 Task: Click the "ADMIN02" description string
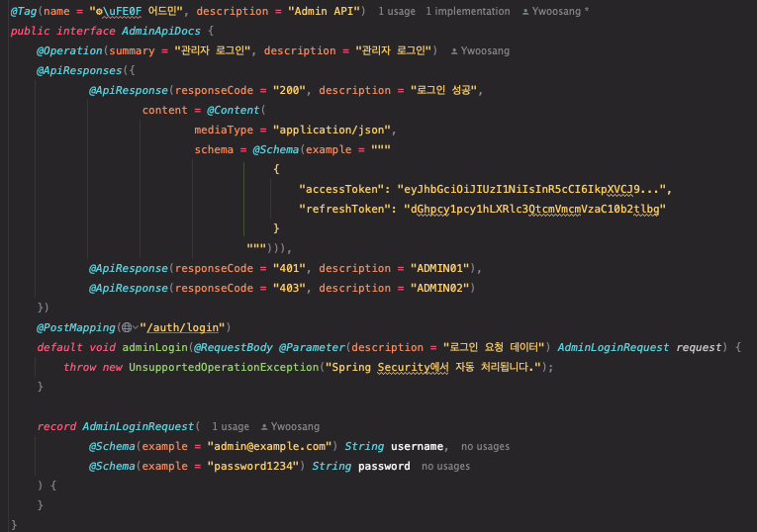[x=439, y=288]
